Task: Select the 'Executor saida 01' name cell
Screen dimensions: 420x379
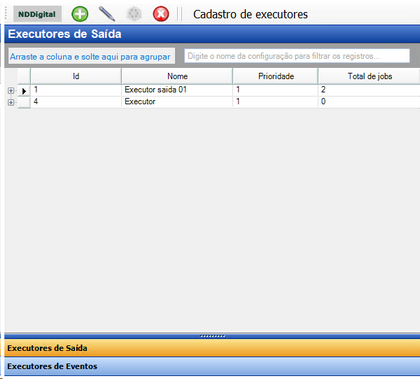Action: coord(177,90)
